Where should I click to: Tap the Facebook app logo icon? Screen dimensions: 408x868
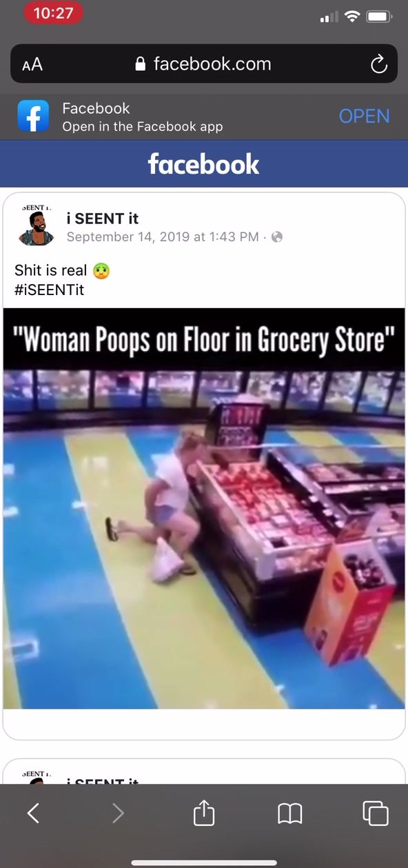click(x=34, y=117)
